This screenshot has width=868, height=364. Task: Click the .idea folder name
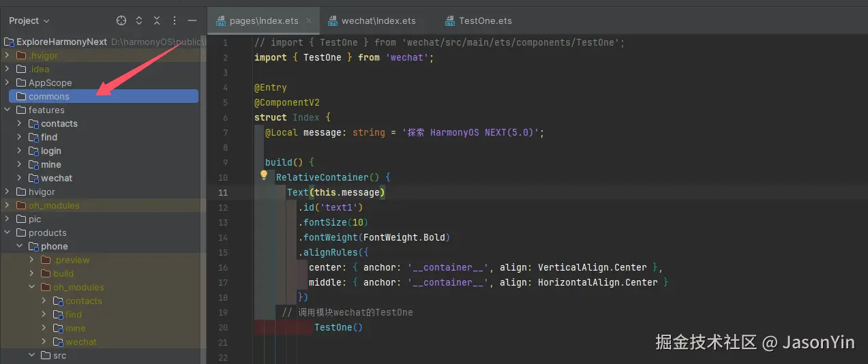click(39, 69)
